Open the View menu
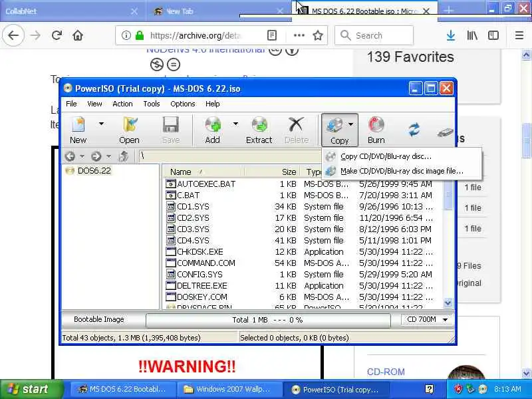532x399 pixels. (94, 104)
